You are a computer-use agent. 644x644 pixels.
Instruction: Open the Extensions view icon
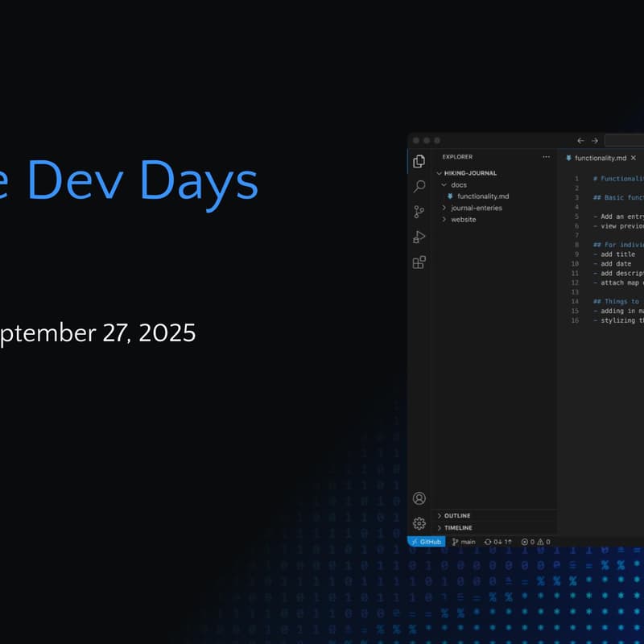(419, 262)
